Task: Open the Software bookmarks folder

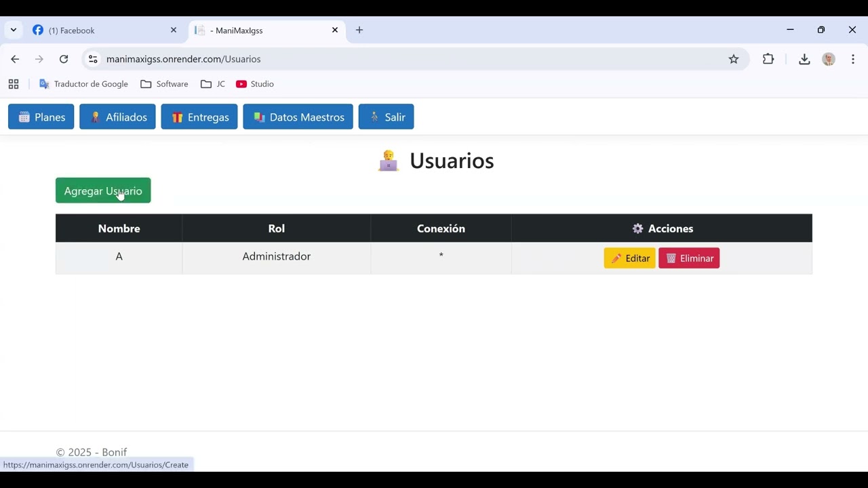Action: click(164, 84)
